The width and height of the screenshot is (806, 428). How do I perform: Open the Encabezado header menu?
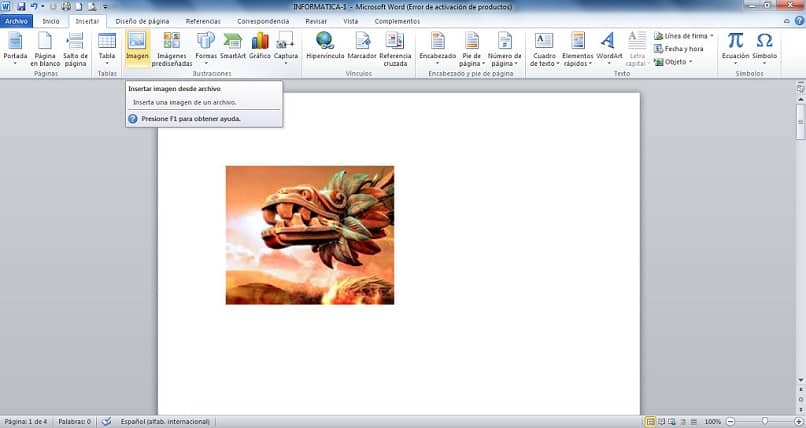pyautogui.click(x=437, y=49)
